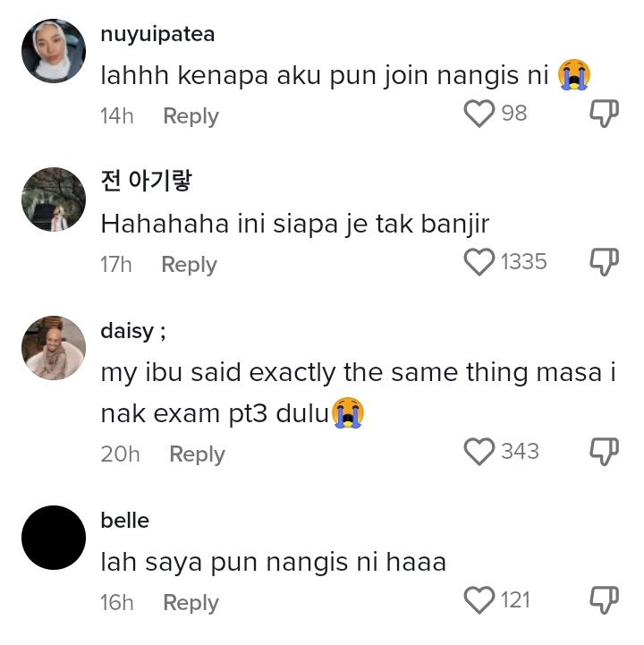The image size is (644, 645).
Task: Open nuyuipatea's profile picture
Action: tap(54, 51)
